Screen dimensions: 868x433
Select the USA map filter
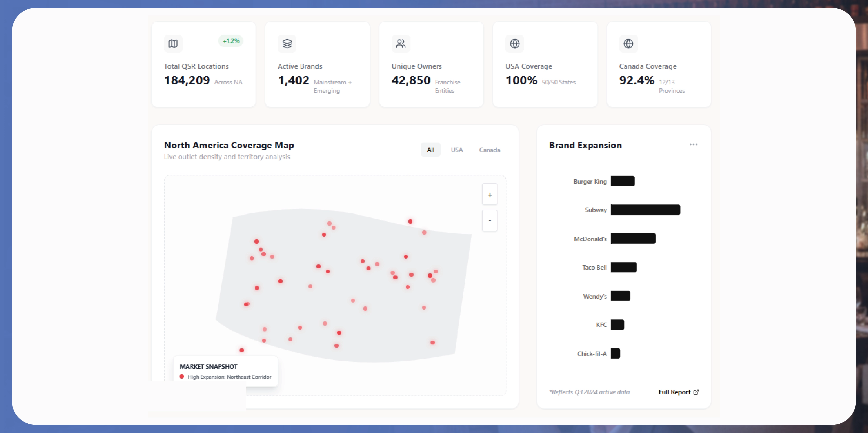tap(457, 150)
